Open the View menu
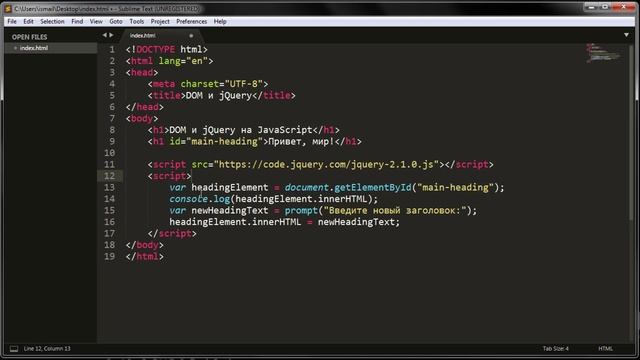The image size is (640, 360). click(96, 21)
